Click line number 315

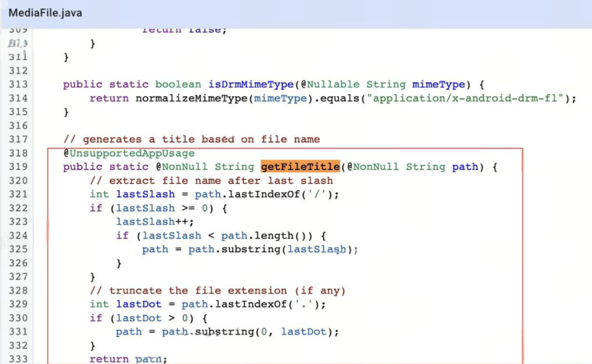click(x=18, y=112)
